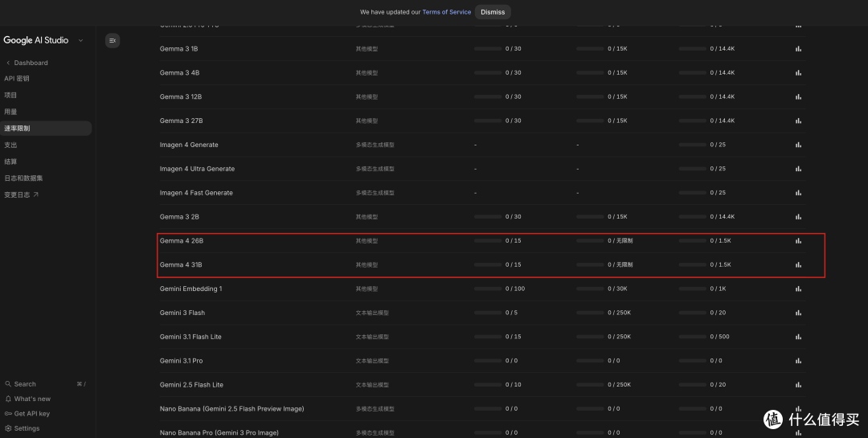Viewport: 868px width, 438px height.
Task: Open usage chart for Imagen 4 Ultra Generate
Action: [798, 168]
